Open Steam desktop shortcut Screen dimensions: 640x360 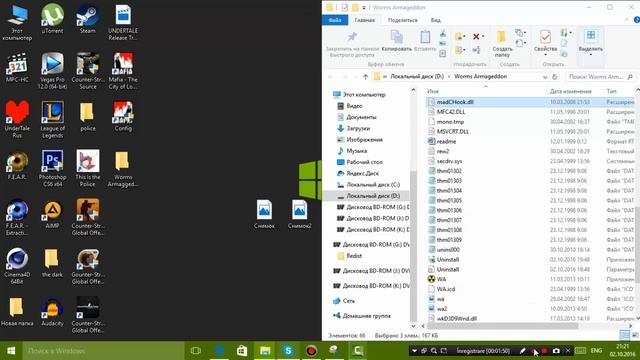(x=87, y=19)
